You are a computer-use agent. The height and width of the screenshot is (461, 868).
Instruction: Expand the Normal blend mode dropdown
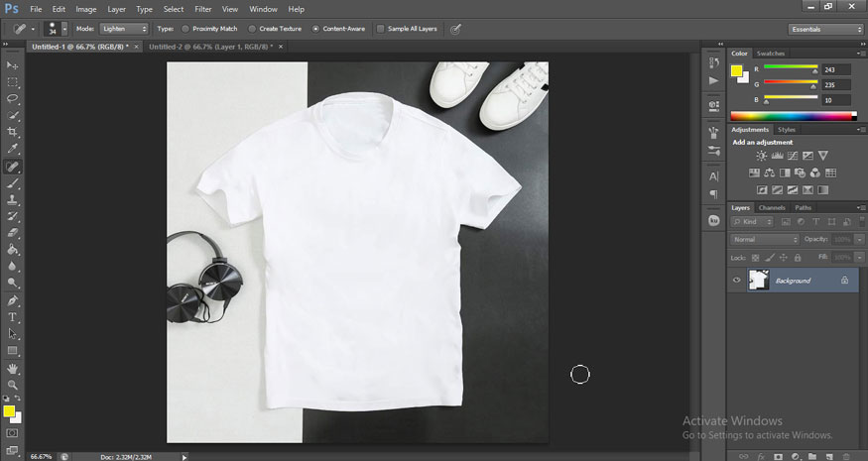tap(765, 240)
